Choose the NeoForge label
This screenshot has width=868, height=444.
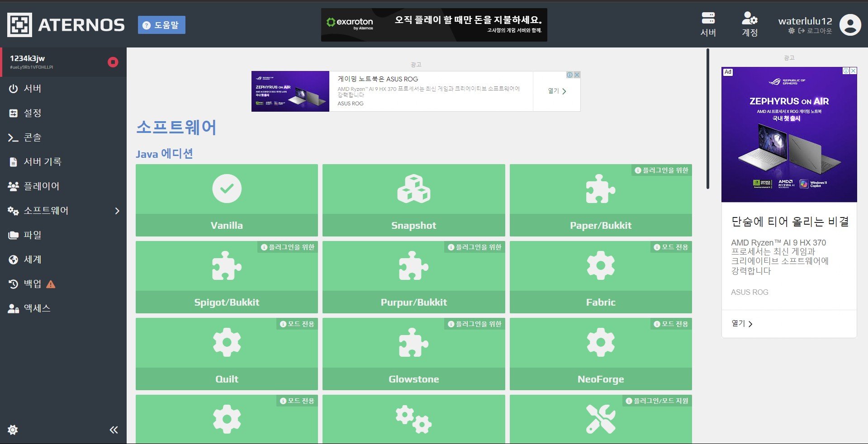tap(601, 379)
